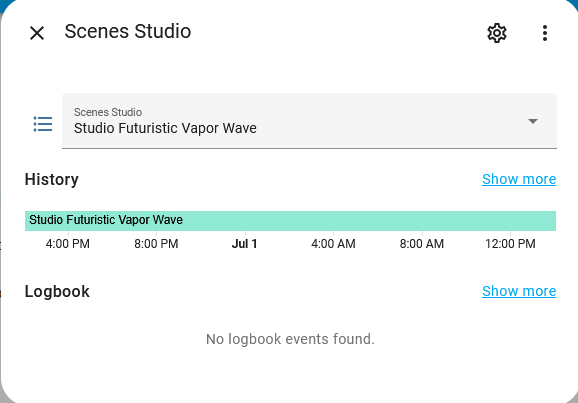Click the No logbook events found message
The height and width of the screenshot is (403, 578).
click(x=290, y=339)
